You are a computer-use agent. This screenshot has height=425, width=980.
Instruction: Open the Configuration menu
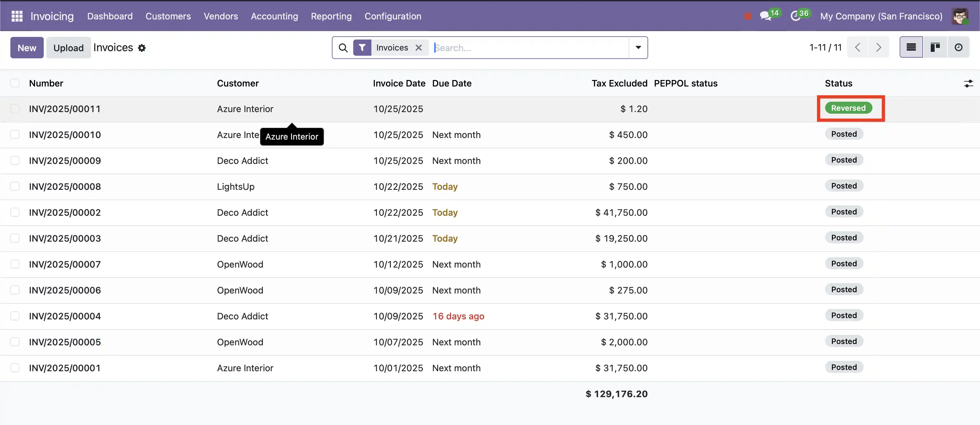coord(392,16)
